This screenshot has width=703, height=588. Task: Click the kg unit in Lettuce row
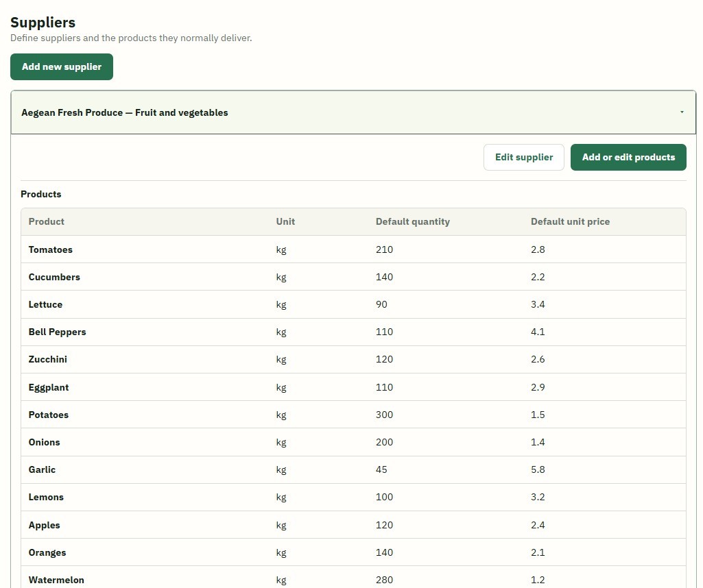pos(281,305)
